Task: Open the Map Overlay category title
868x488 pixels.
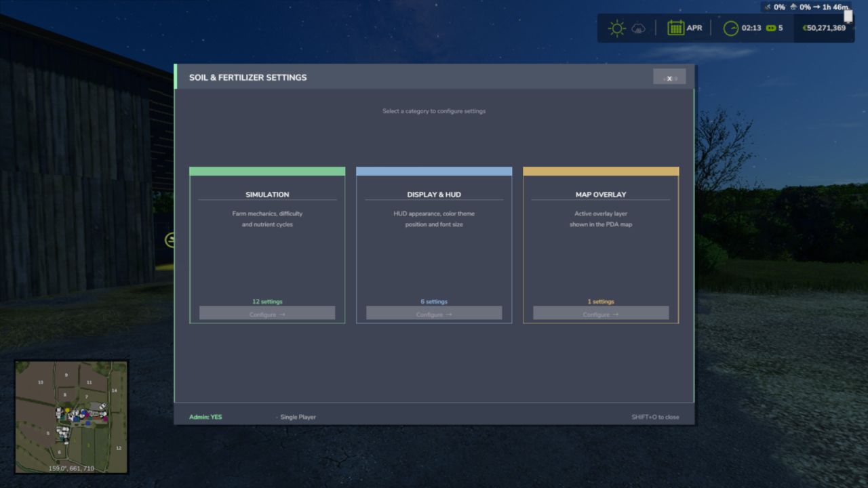Action: pyautogui.click(x=601, y=195)
